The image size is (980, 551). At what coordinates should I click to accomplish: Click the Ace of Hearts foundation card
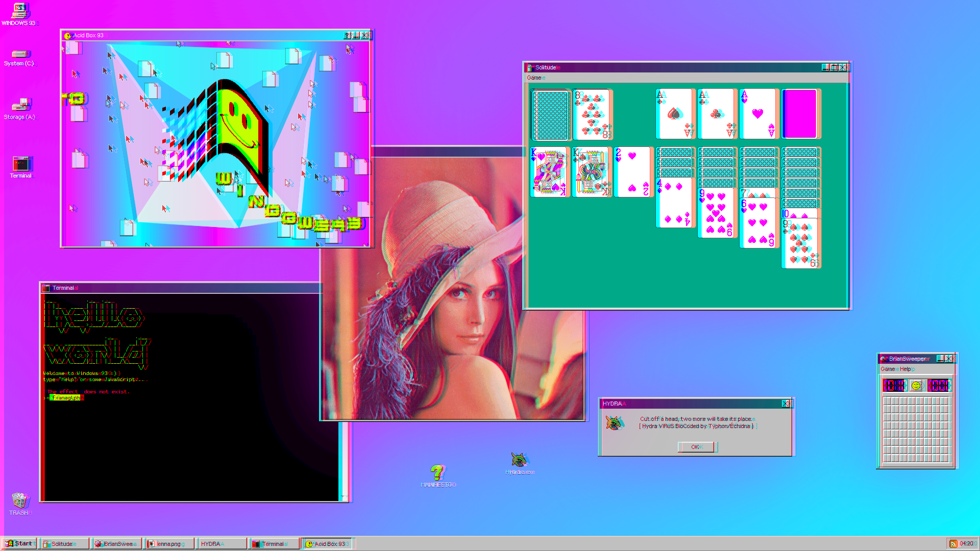click(758, 113)
